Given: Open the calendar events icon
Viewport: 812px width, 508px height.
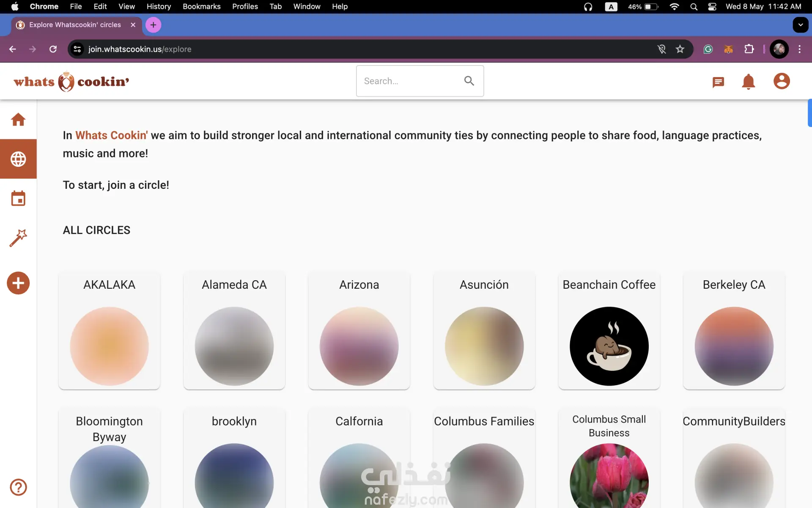Looking at the screenshot, I should pyautogui.click(x=18, y=199).
